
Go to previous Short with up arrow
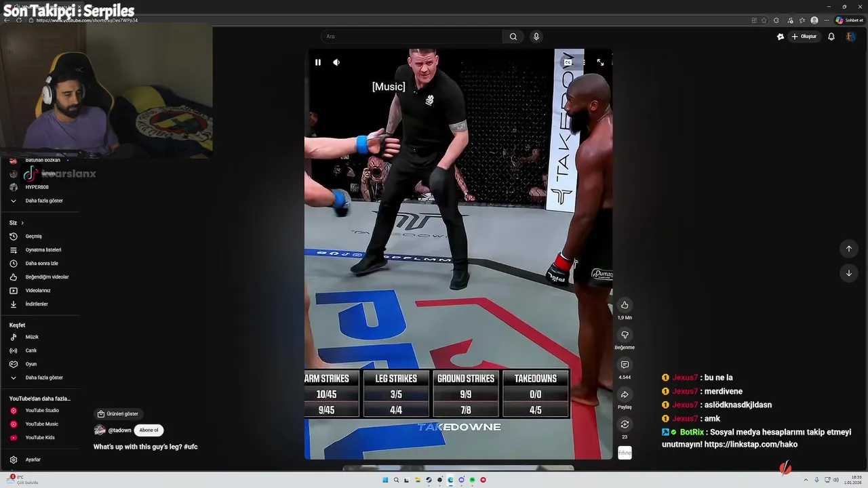848,249
